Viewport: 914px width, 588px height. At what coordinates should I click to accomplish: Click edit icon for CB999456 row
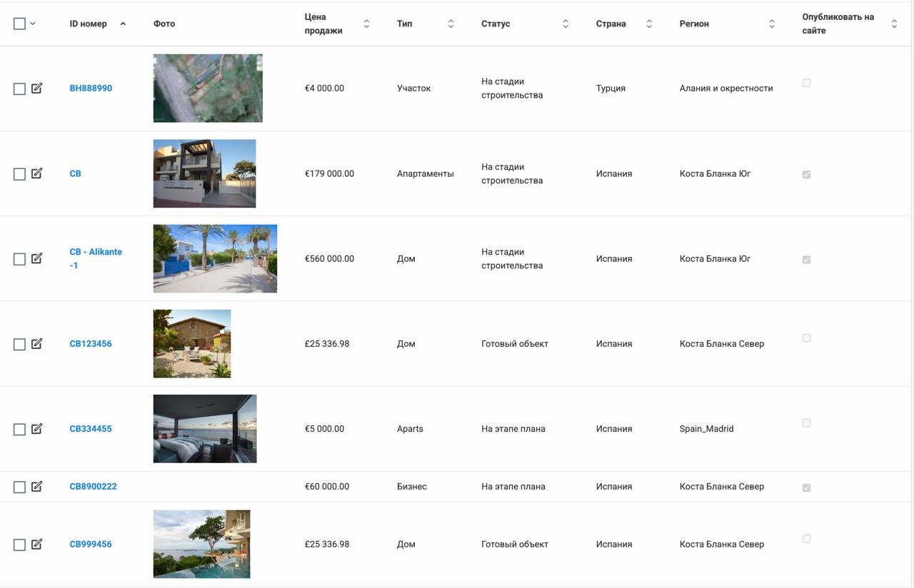click(36, 544)
